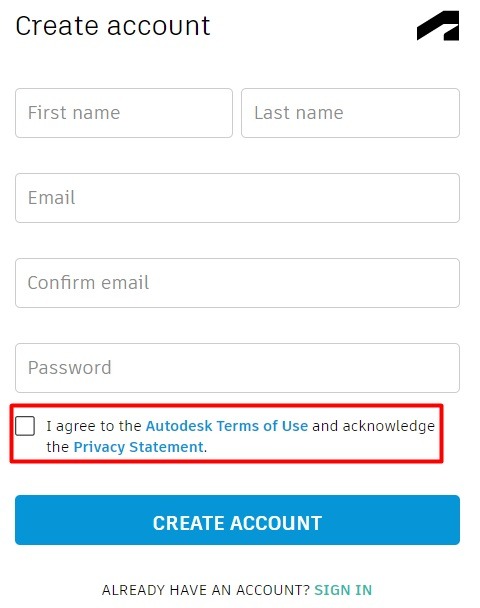The image size is (480, 608).
Task: Open the Privacy Statement link
Action: click(x=138, y=447)
